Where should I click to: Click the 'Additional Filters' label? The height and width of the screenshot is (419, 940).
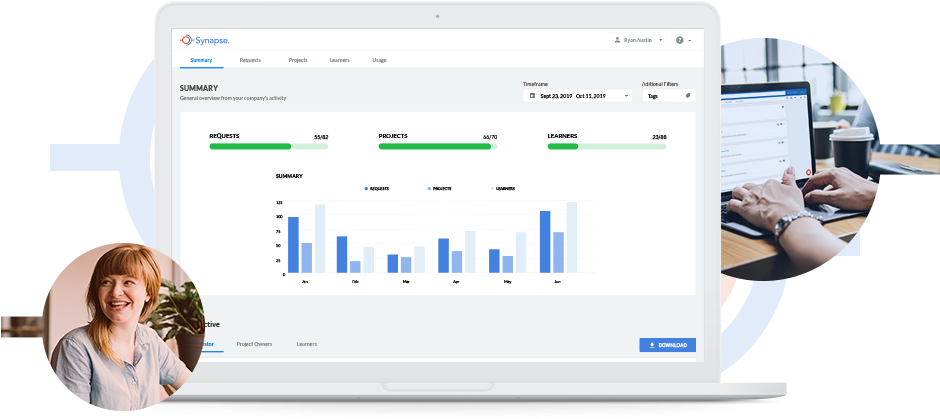(660, 84)
